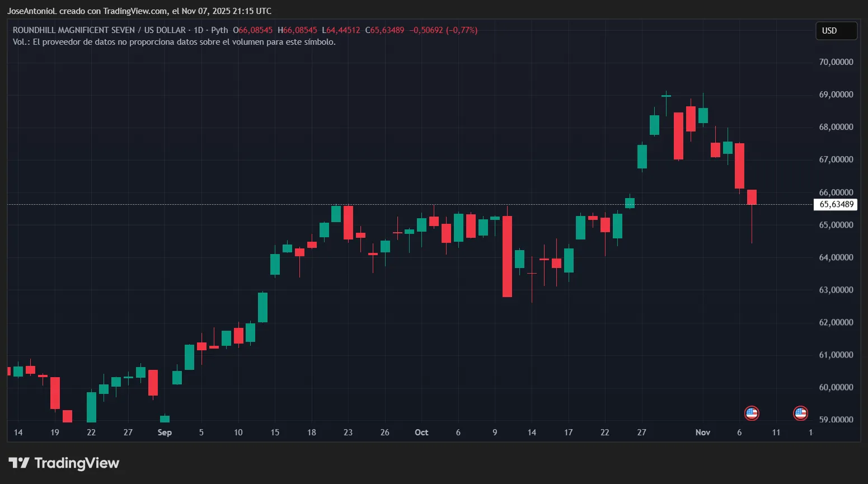Select the latest red candle with long wick
The image size is (868, 484).
(x=752, y=198)
